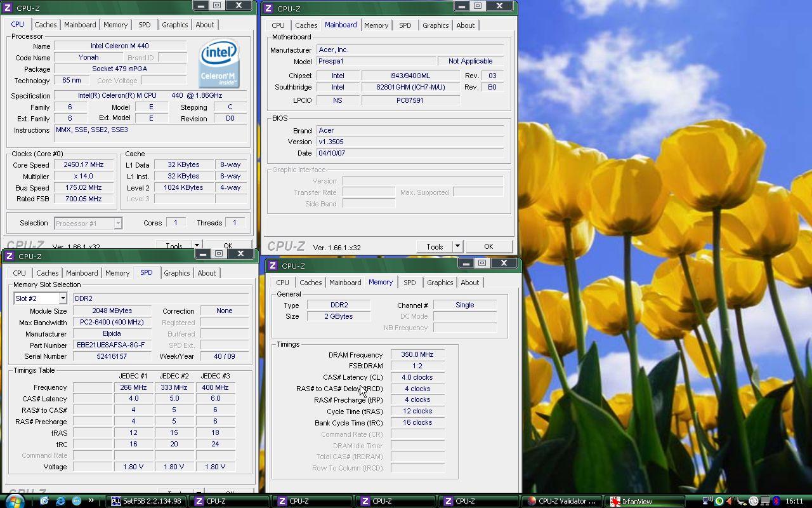This screenshot has height=508, width=812.
Task: Open the disabled Processor #1 selection dropdown
Action: [x=88, y=223]
